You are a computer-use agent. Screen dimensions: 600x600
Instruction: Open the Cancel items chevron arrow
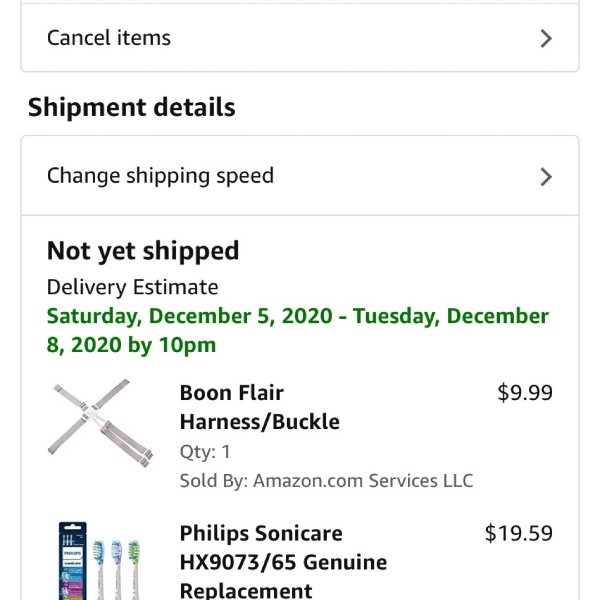click(546, 39)
